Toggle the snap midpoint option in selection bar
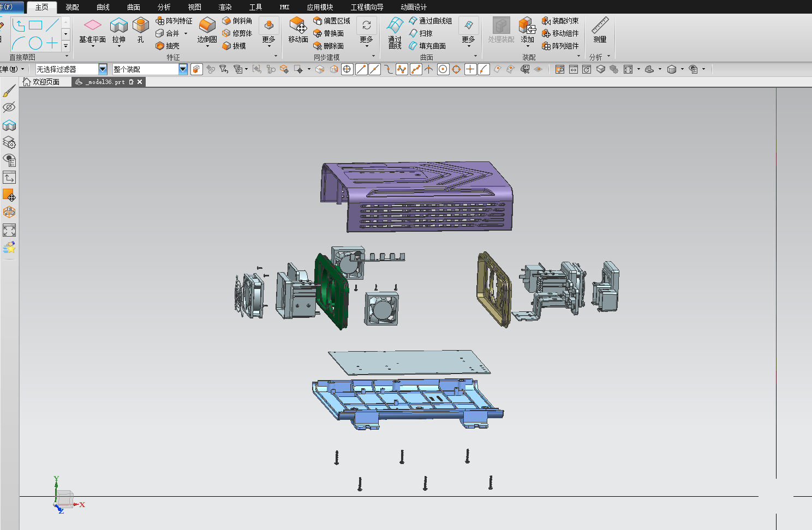The image size is (812, 530). point(374,69)
